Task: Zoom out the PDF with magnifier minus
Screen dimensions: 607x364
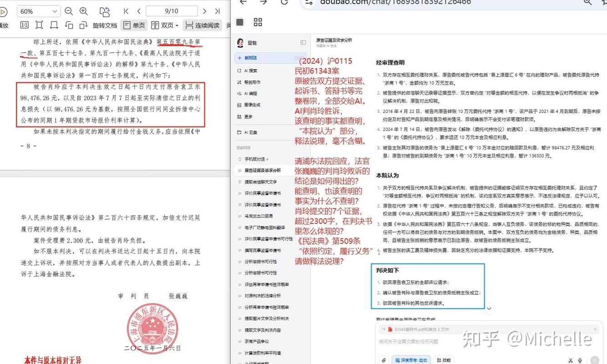Action: [69, 11]
